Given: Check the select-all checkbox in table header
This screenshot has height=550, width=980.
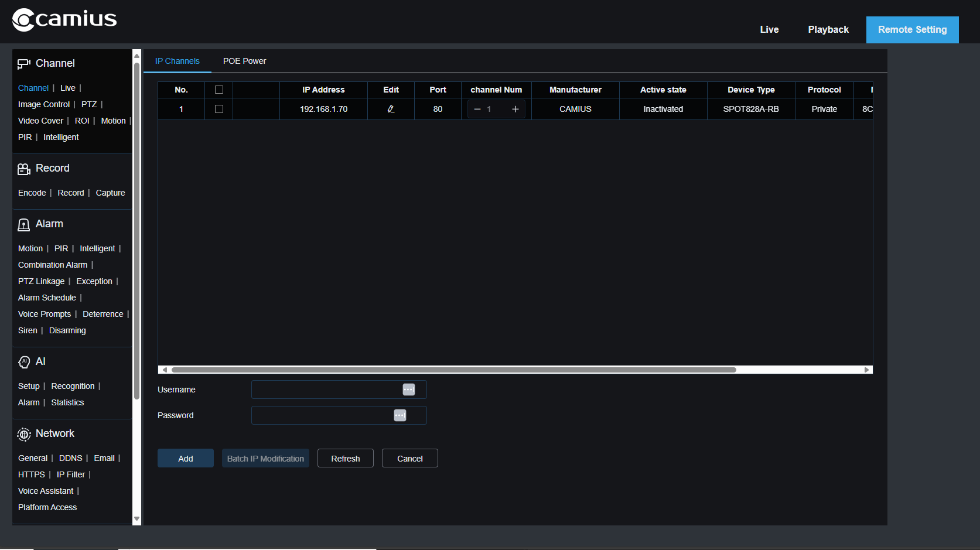Looking at the screenshot, I should pyautogui.click(x=218, y=90).
